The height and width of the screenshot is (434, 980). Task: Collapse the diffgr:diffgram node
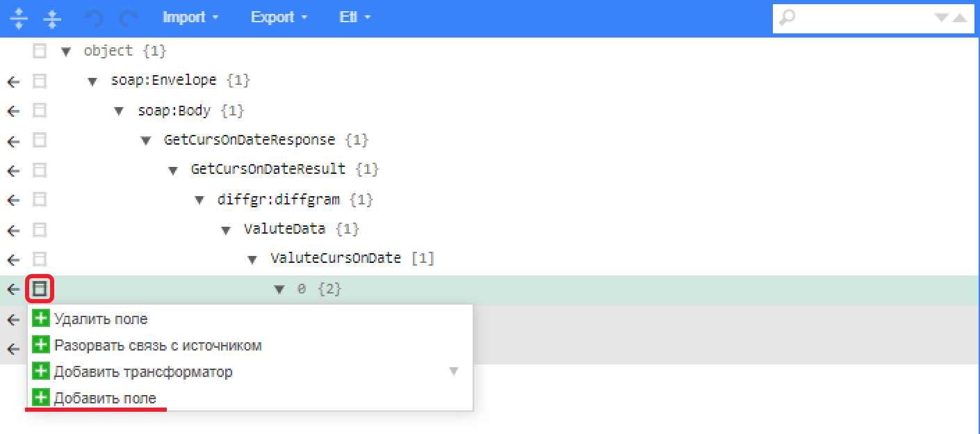click(199, 200)
